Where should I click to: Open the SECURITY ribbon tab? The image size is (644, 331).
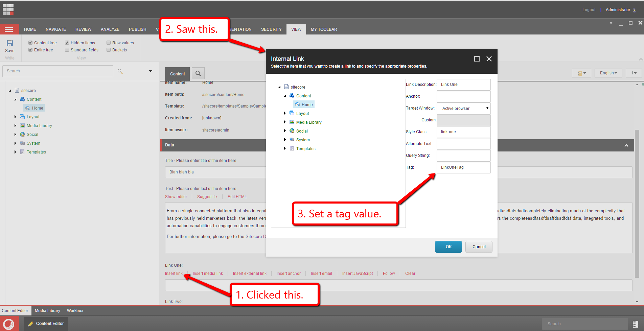tap(271, 29)
